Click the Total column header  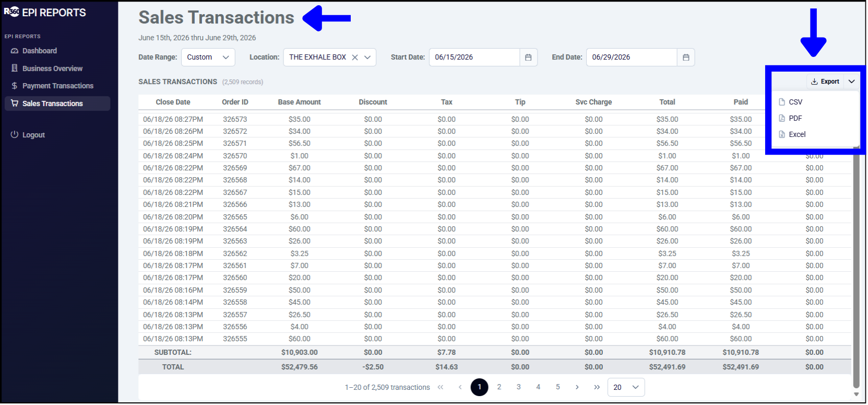(x=667, y=102)
